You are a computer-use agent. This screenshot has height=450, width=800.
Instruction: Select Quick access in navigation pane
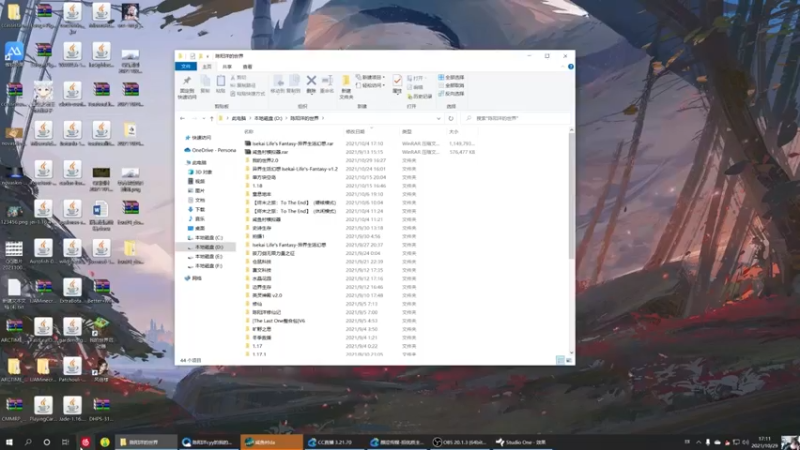(x=198, y=138)
